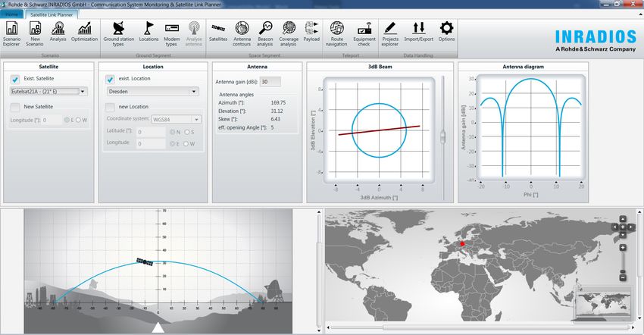Open the Dresden location dropdown
Image resolution: width=644 pixels, height=335 pixels.
pyautogui.click(x=153, y=91)
